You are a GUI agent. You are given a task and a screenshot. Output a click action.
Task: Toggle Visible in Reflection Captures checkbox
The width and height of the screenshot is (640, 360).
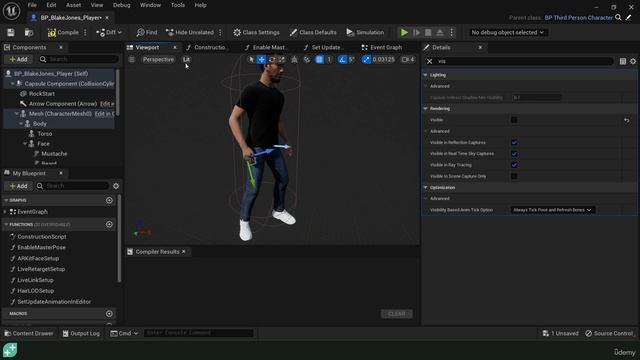point(514,142)
